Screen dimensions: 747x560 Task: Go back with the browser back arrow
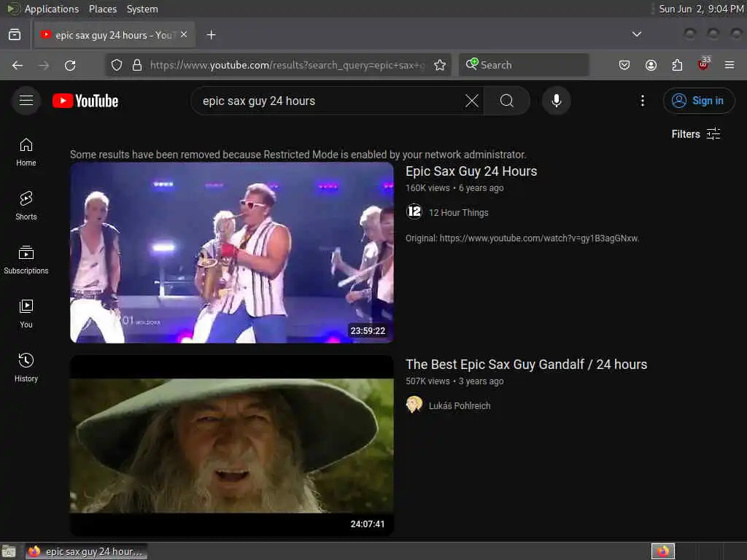pos(18,65)
